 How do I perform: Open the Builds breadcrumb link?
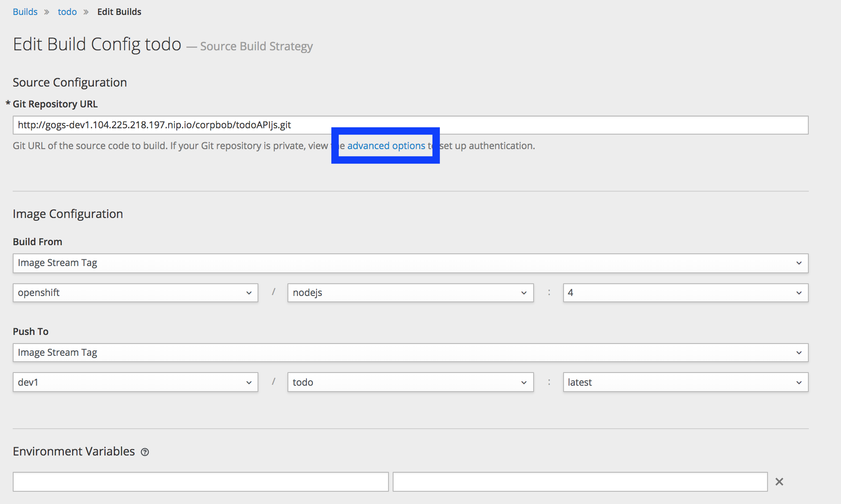(x=25, y=12)
